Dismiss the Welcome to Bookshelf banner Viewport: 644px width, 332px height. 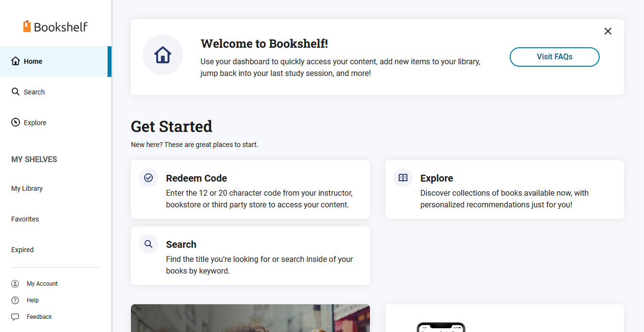click(608, 31)
